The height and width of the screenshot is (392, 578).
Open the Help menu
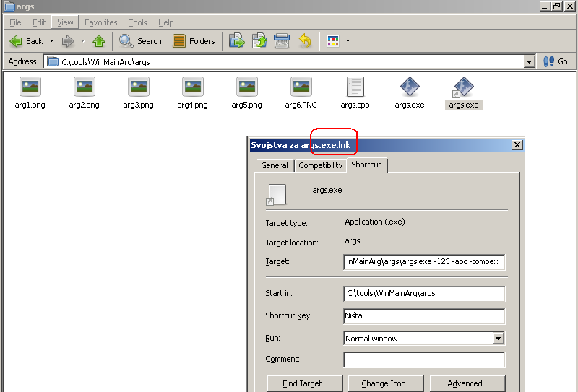[166, 22]
